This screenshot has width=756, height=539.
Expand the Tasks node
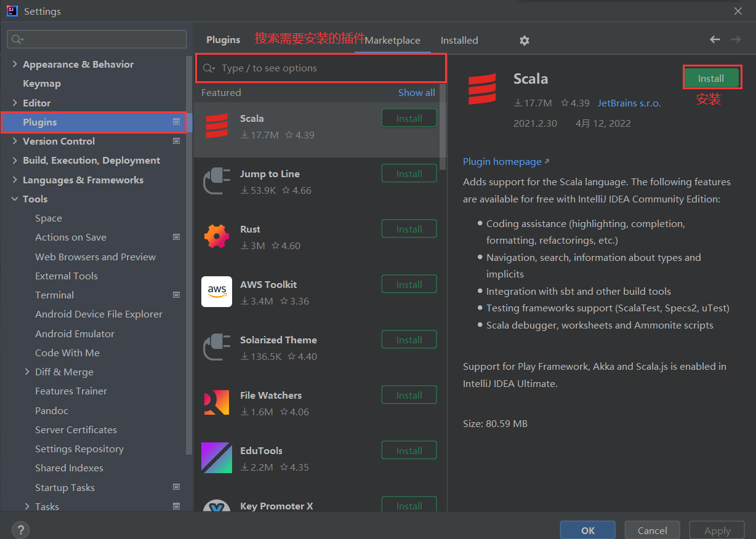(27, 506)
